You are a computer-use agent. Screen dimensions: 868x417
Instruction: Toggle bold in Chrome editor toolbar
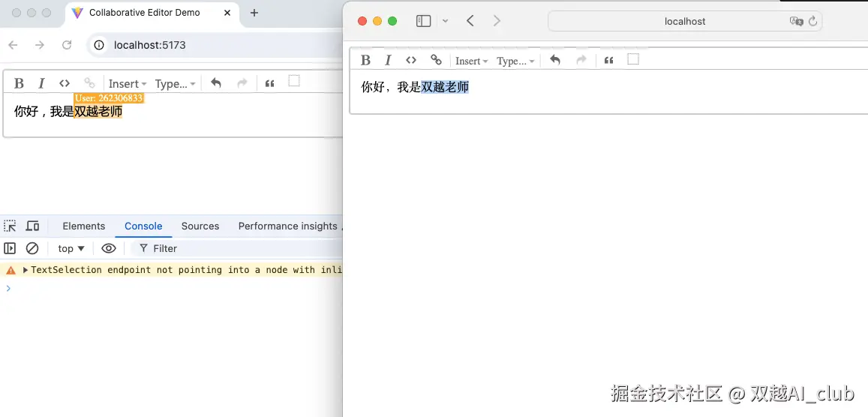19,83
